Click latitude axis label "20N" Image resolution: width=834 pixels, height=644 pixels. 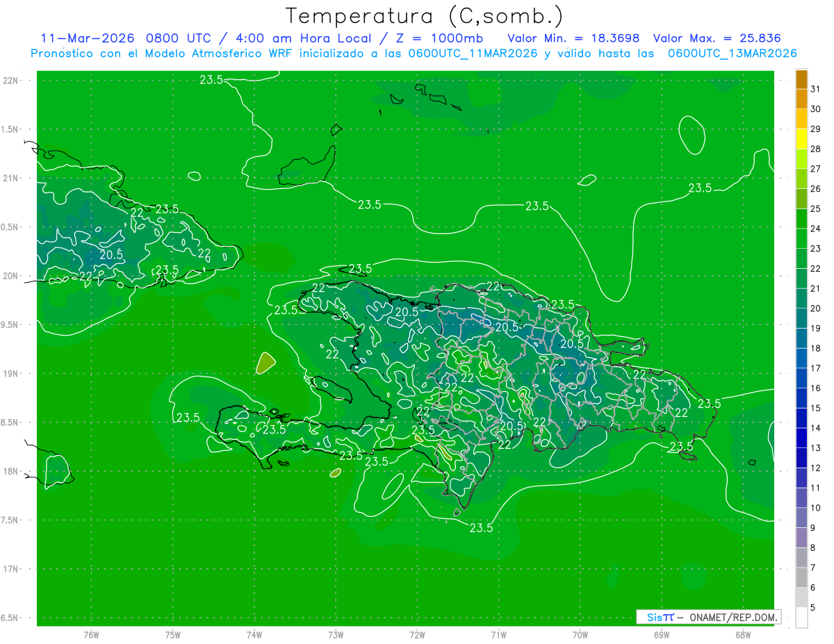[x=10, y=276]
